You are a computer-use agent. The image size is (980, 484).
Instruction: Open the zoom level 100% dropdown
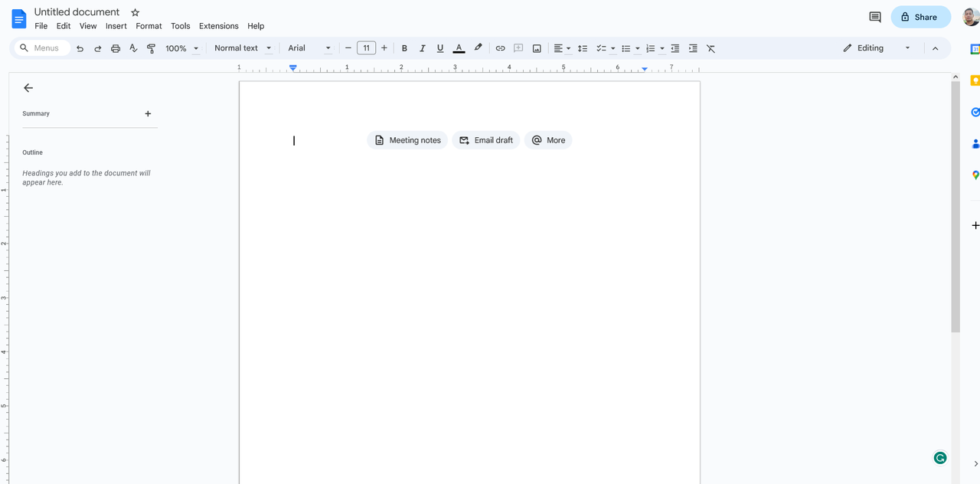[182, 48]
